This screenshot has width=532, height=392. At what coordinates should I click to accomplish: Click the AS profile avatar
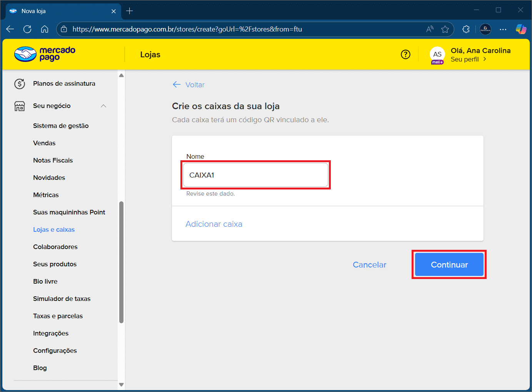437,55
